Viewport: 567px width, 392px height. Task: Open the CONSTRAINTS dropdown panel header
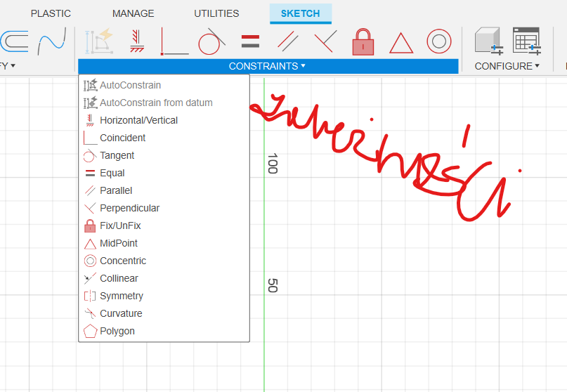(267, 66)
